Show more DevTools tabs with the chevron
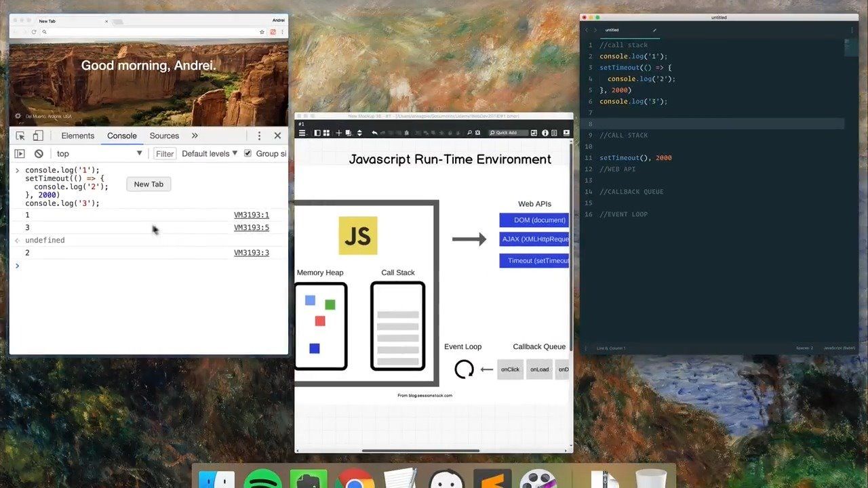The height and width of the screenshot is (488, 868). [x=195, y=136]
